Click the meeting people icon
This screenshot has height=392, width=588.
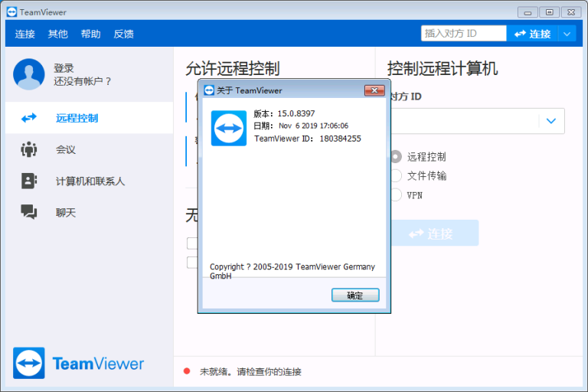tap(29, 149)
